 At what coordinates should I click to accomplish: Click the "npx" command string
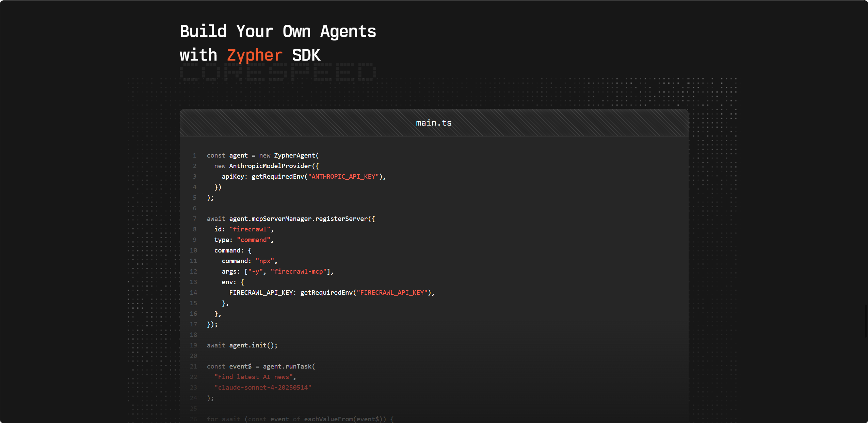pos(265,261)
